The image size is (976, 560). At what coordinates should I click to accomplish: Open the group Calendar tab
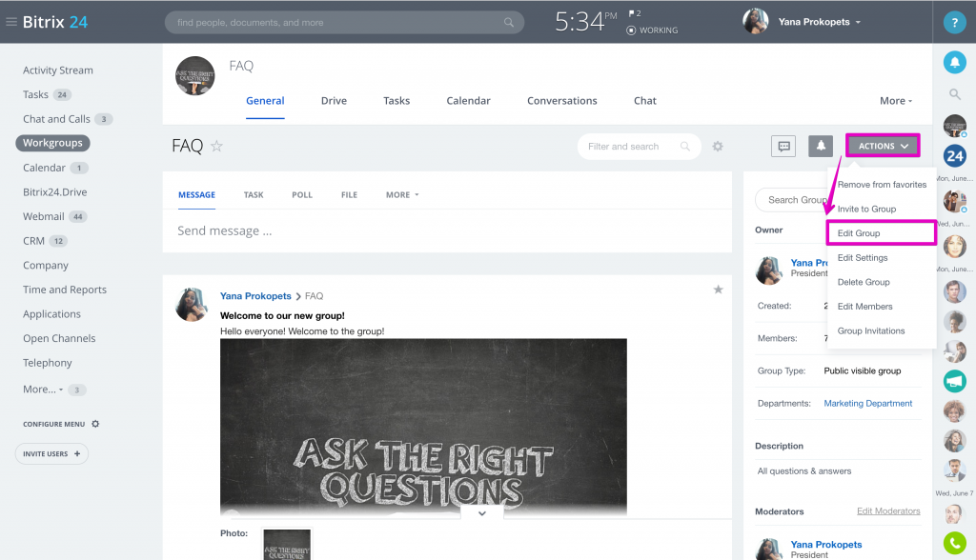pyautogui.click(x=468, y=101)
